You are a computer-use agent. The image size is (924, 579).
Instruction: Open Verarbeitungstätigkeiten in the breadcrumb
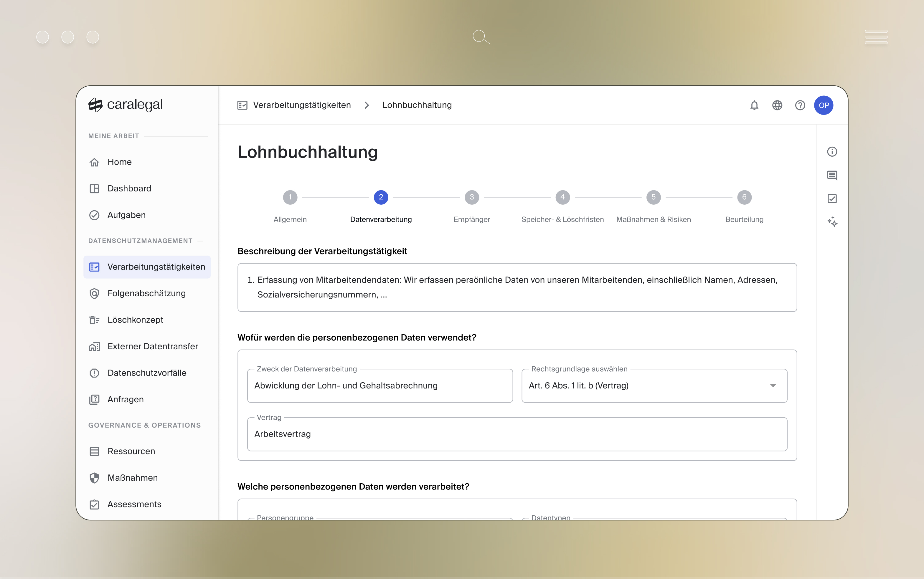click(x=302, y=105)
